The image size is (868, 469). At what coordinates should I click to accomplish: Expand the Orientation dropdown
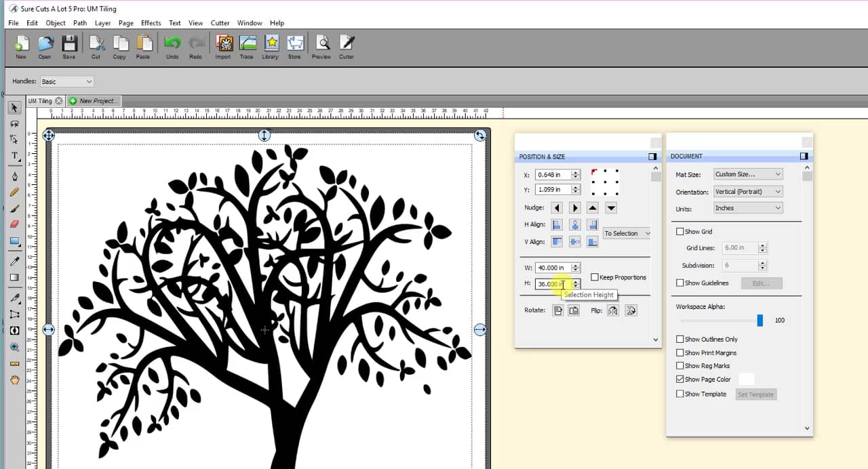[x=748, y=192]
